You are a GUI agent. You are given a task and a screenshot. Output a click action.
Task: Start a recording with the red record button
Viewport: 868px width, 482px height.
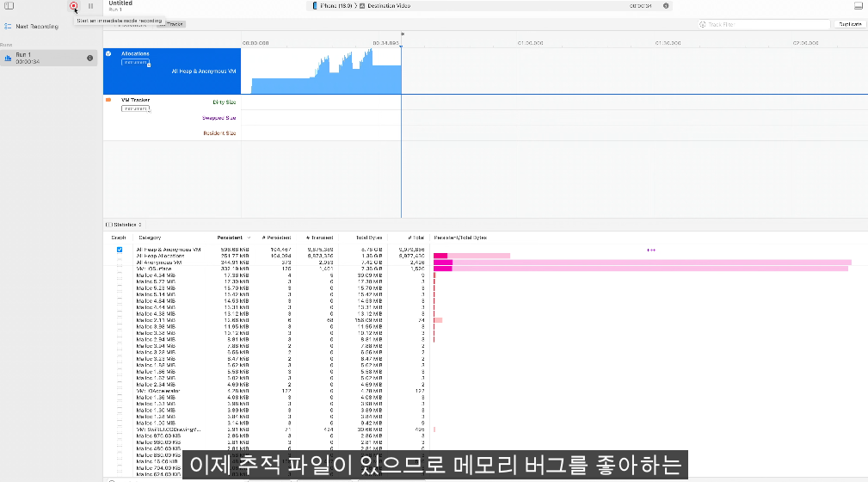coord(74,6)
